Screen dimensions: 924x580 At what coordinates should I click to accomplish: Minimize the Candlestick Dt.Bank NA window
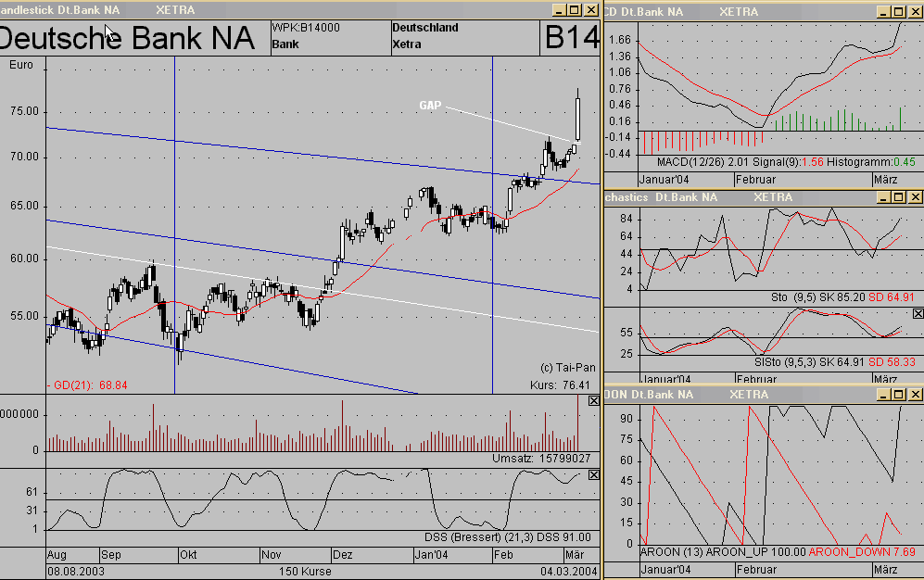559,10
